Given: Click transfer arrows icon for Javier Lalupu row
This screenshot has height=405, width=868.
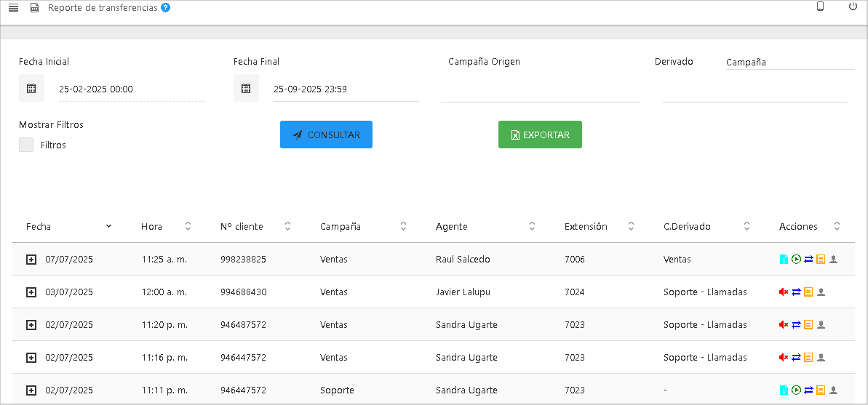Looking at the screenshot, I should 797,292.
